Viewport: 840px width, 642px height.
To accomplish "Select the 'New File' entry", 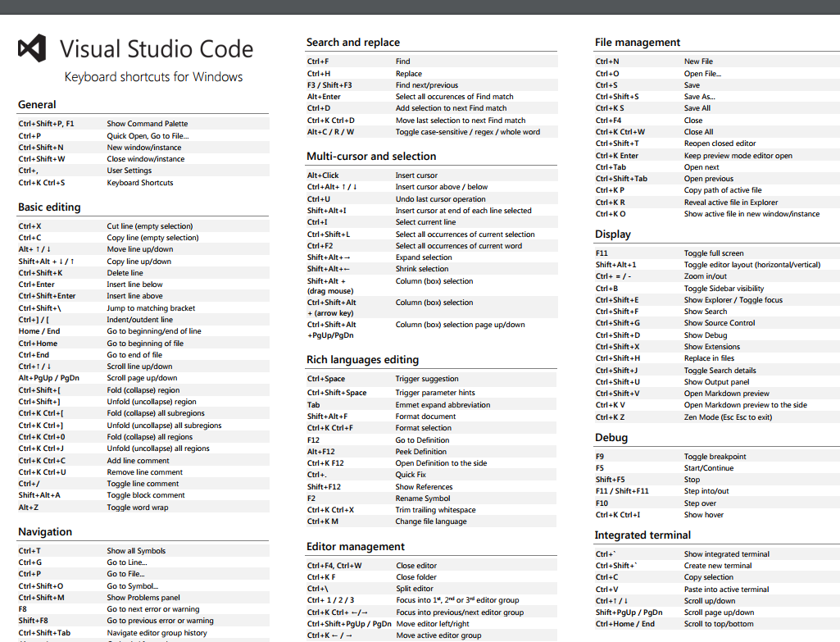I will pos(698,61).
